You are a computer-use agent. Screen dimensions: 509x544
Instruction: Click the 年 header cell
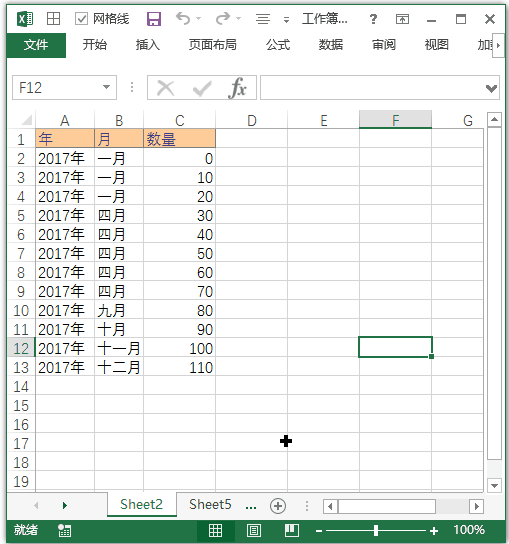click(65, 139)
